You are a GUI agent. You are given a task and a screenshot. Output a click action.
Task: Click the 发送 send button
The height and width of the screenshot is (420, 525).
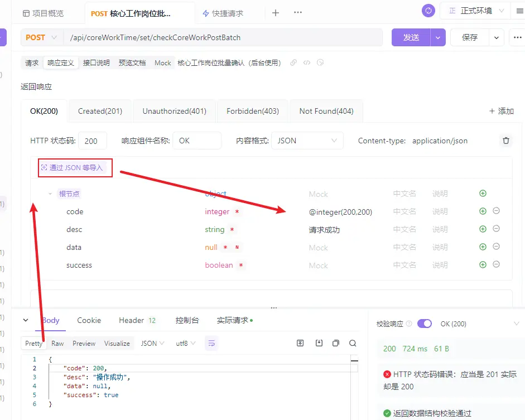coord(411,37)
